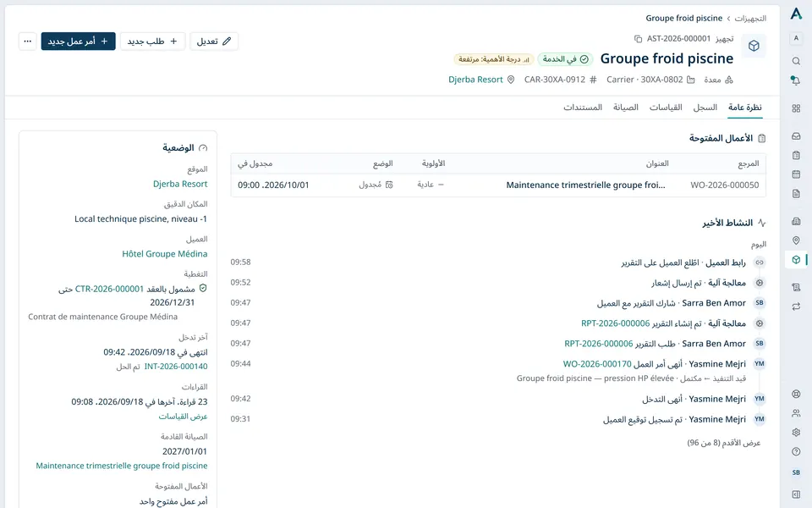Open work order link WO-2026-000170
The width and height of the screenshot is (812, 508).
tap(597, 364)
